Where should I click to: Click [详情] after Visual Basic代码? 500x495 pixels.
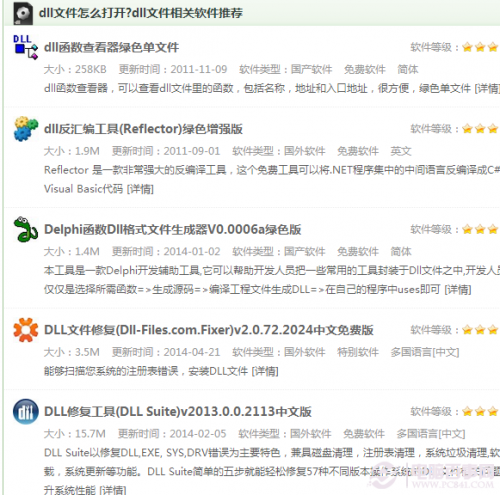pos(140,189)
